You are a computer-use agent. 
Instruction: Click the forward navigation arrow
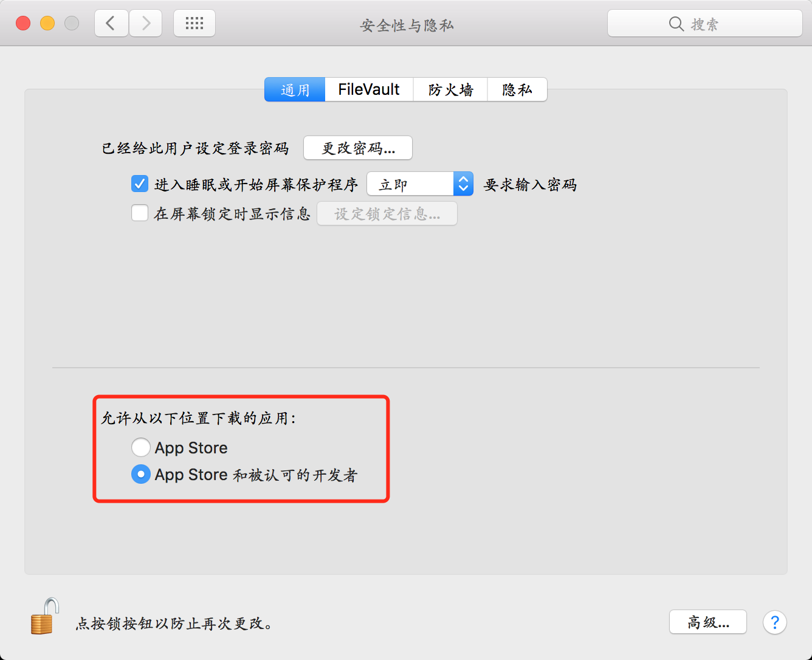pyautogui.click(x=146, y=24)
